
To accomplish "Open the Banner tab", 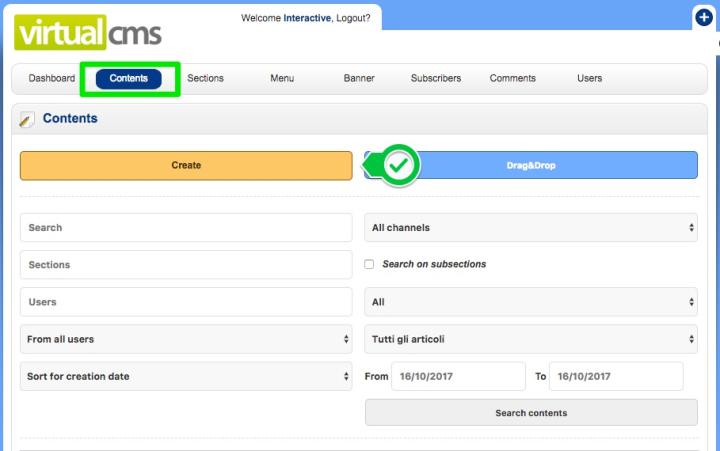I will point(359,78).
